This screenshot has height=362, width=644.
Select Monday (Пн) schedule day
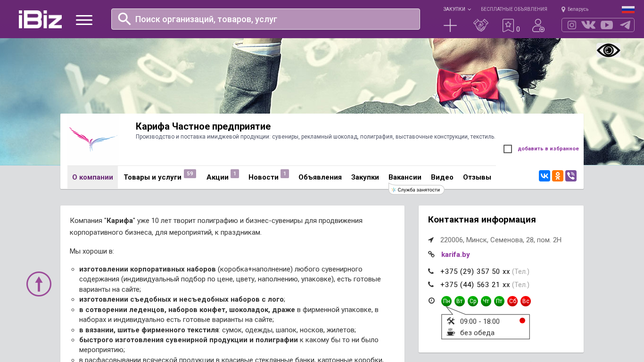pyautogui.click(x=446, y=301)
